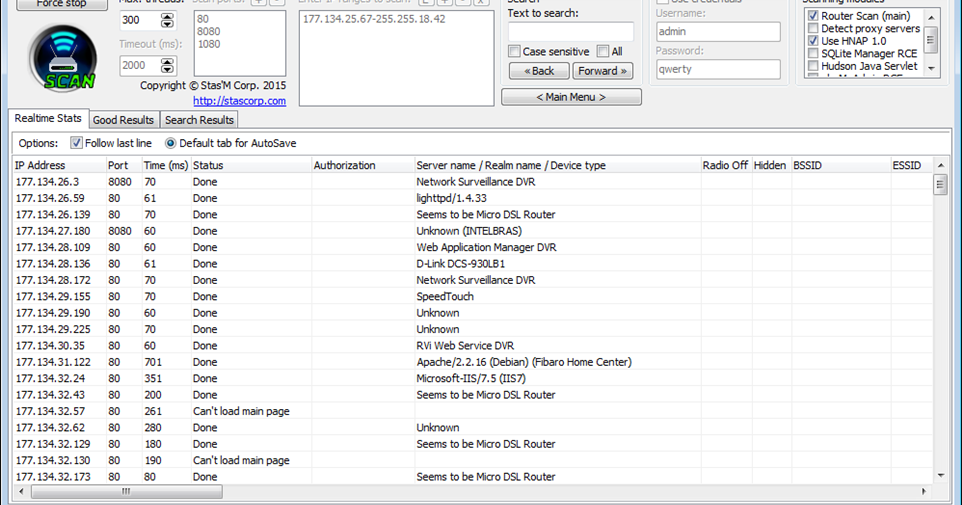Click the Radio Off column header
Viewport: 962px width, 505px height.
pos(726,165)
